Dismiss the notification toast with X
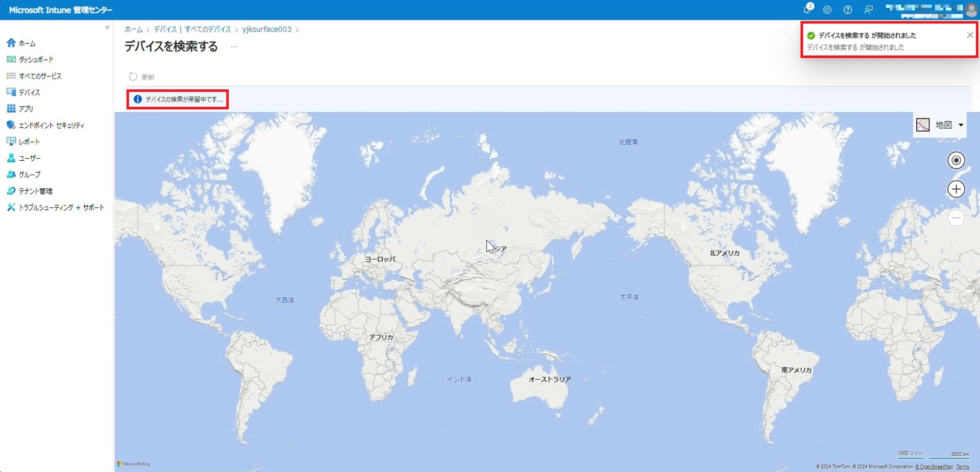980x472 pixels. [x=970, y=35]
